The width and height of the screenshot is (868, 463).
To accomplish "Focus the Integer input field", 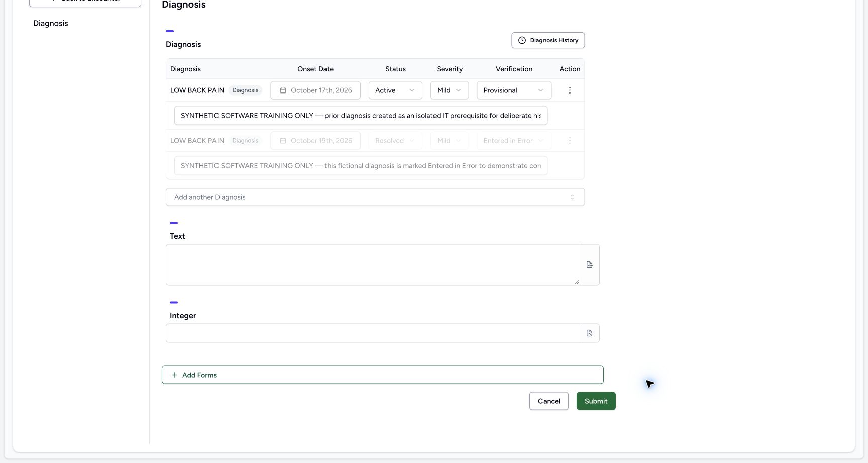I will 373,333.
